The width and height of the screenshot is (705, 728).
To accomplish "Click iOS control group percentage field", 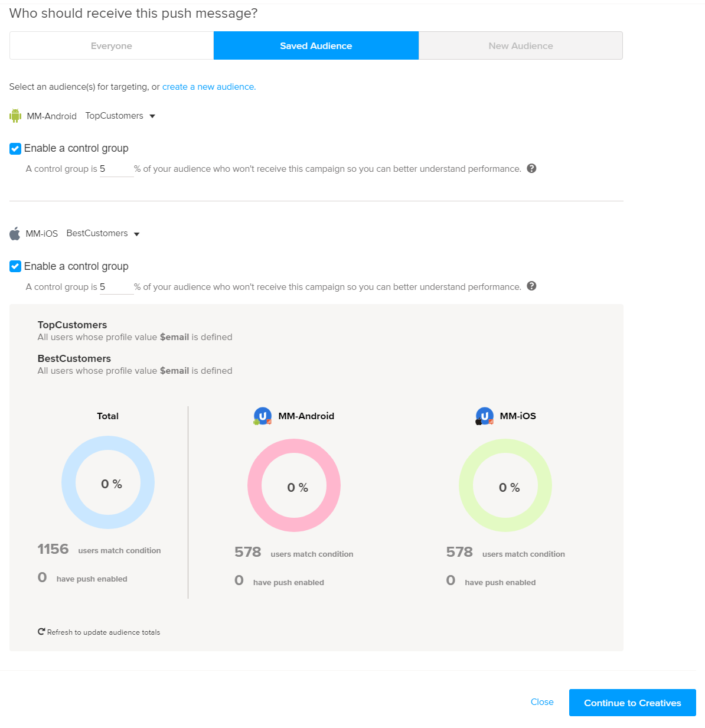I will (x=116, y=288).
